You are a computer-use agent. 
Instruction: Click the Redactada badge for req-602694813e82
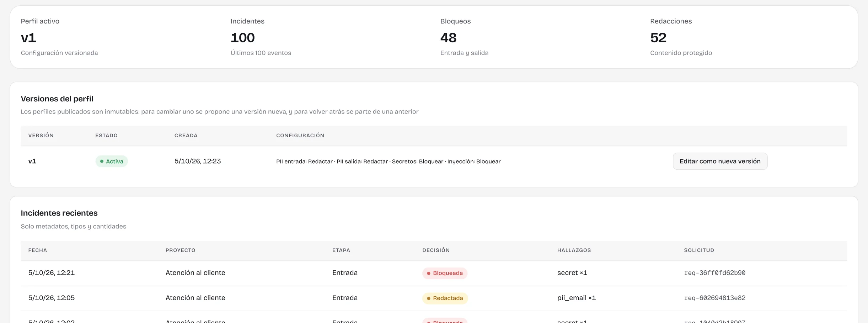pyautogui.click(x=445, y=298)
